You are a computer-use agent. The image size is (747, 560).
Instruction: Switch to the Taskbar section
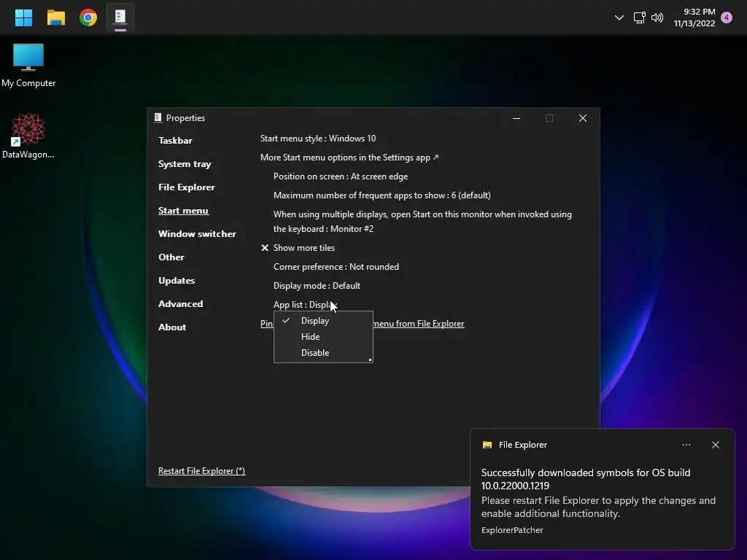[175, 141]
